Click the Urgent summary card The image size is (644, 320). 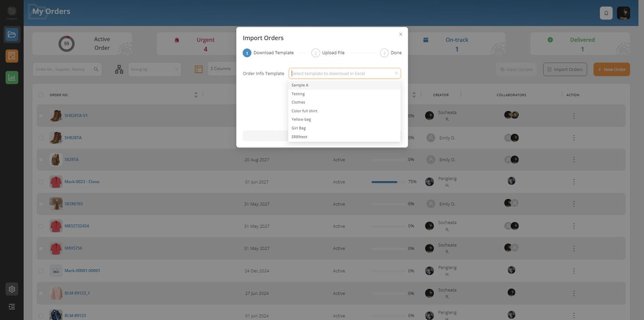pyautogui.click(x=206, y=44)
